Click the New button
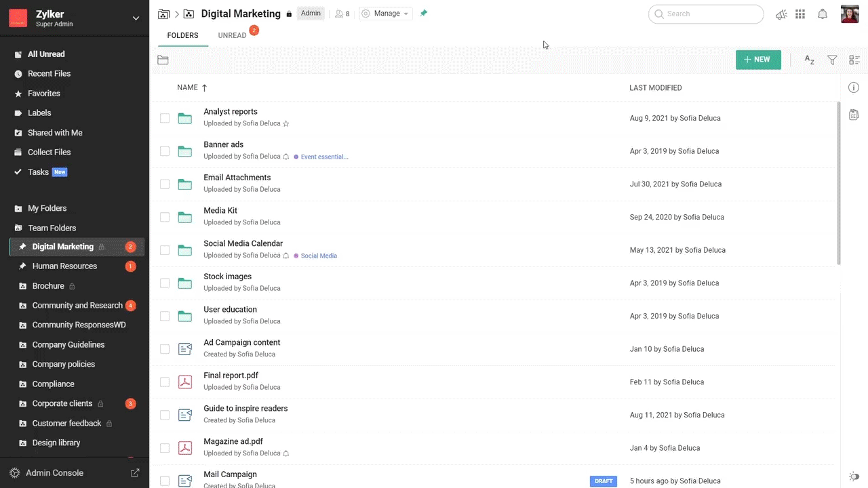The width and height of the screenshot is (868, 488). [758, 60]
